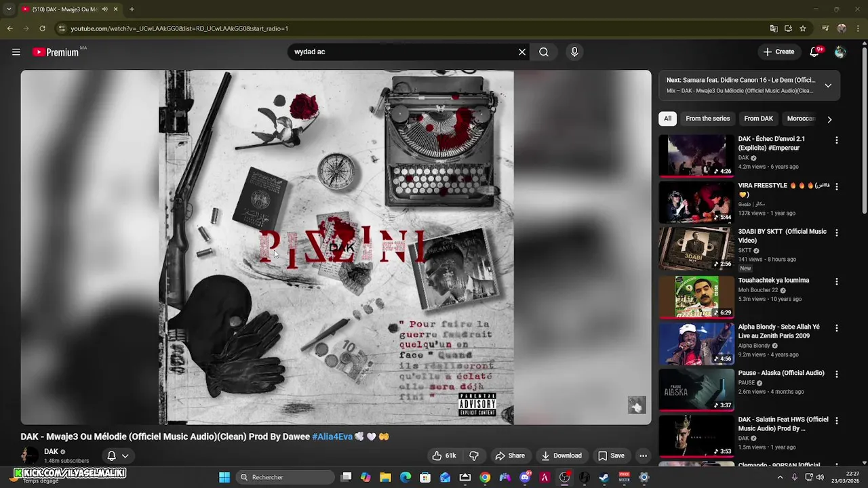
Task: Open Windows Start menu
Action: 224,477
